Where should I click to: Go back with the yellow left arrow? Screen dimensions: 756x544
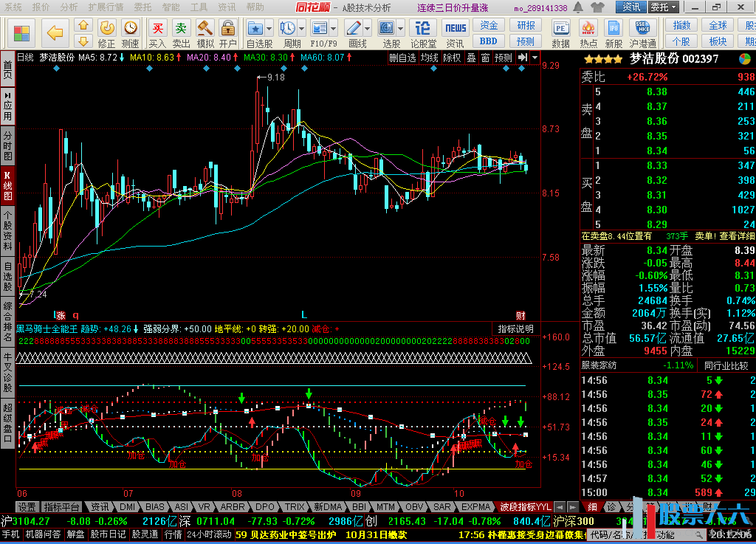(55, 32)
